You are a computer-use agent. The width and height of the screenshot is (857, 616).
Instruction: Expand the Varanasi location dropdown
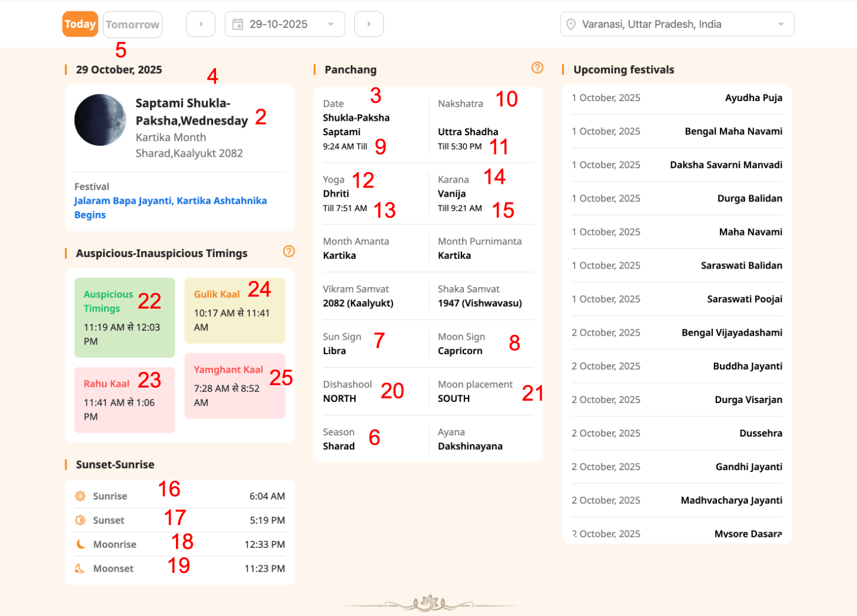coord(677,25)
